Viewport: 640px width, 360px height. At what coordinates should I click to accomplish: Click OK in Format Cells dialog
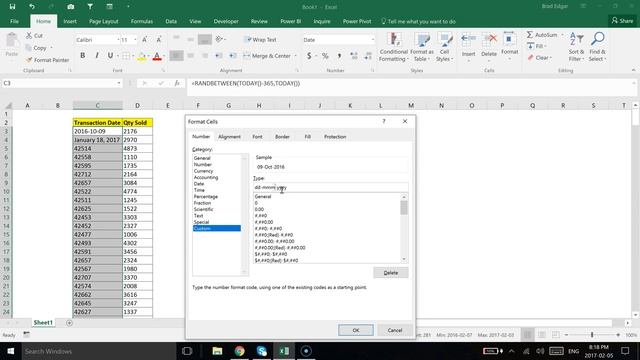[356, 330]
